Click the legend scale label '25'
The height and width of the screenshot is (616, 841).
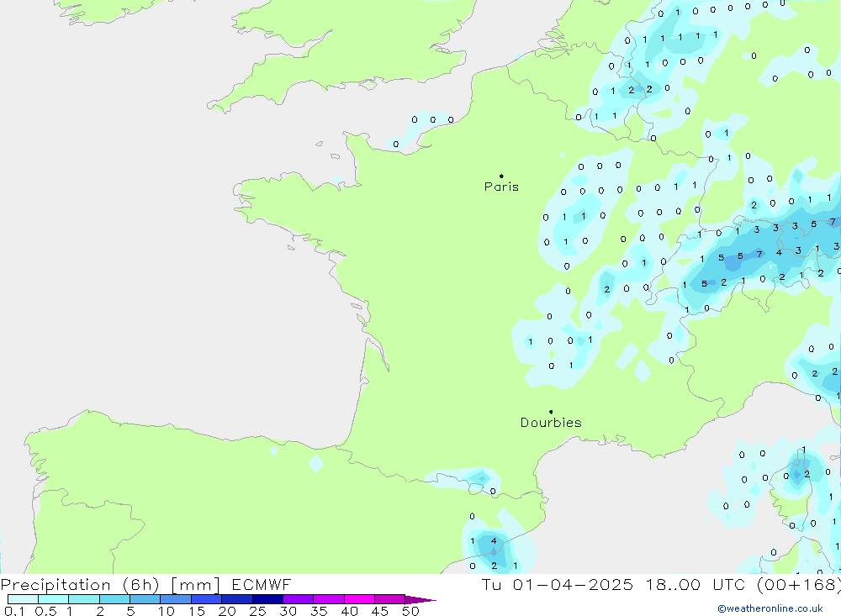[x=258, y=611]
